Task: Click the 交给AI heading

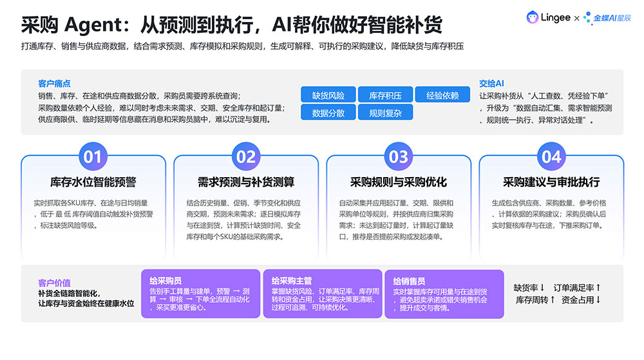Action: (491, 84)
